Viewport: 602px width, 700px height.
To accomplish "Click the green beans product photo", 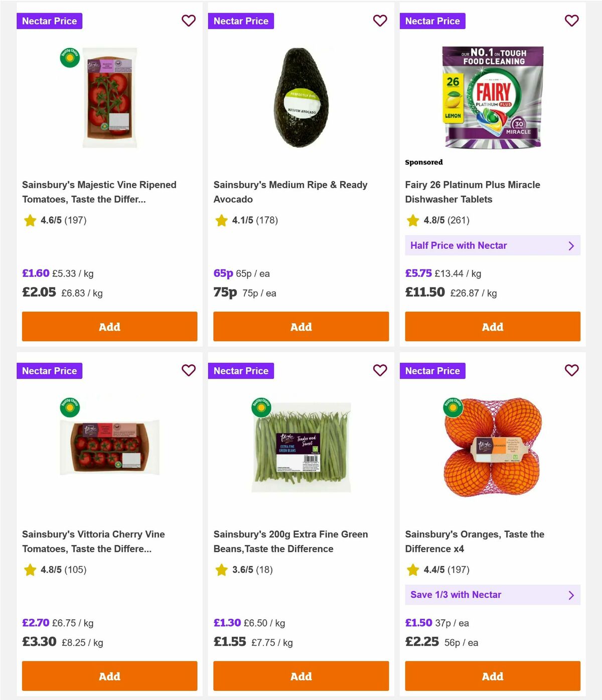I will tap(301, 446).
